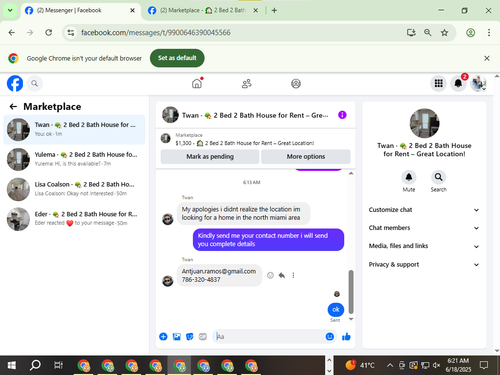Image resolution: width=500 pixels, height=375 pixels.
Task: Show hidden system tray icons
Action: tap(390, 365)
